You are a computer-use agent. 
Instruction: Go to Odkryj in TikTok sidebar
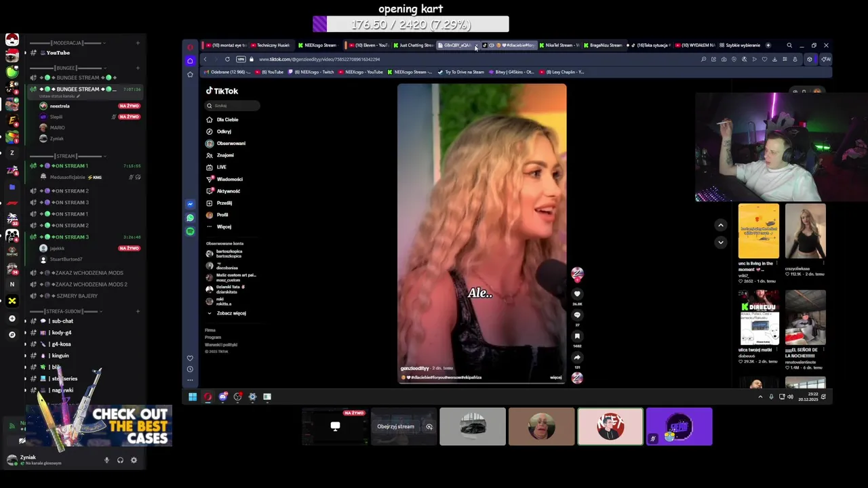pos(219,131)
